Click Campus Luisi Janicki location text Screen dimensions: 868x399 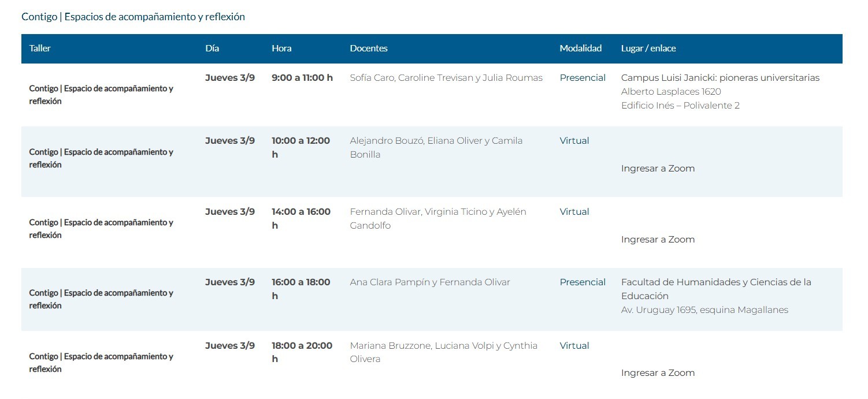[x=720, y=78]
